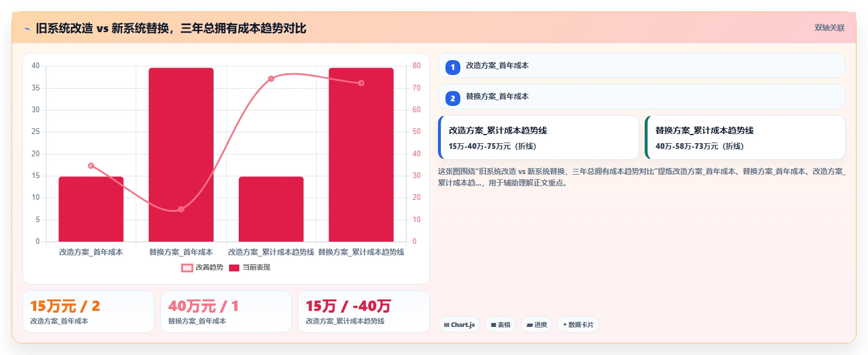This screenshot has width=868, height=355.
Task: Click the 进度 tag chip
Action: tap(536, 325)
